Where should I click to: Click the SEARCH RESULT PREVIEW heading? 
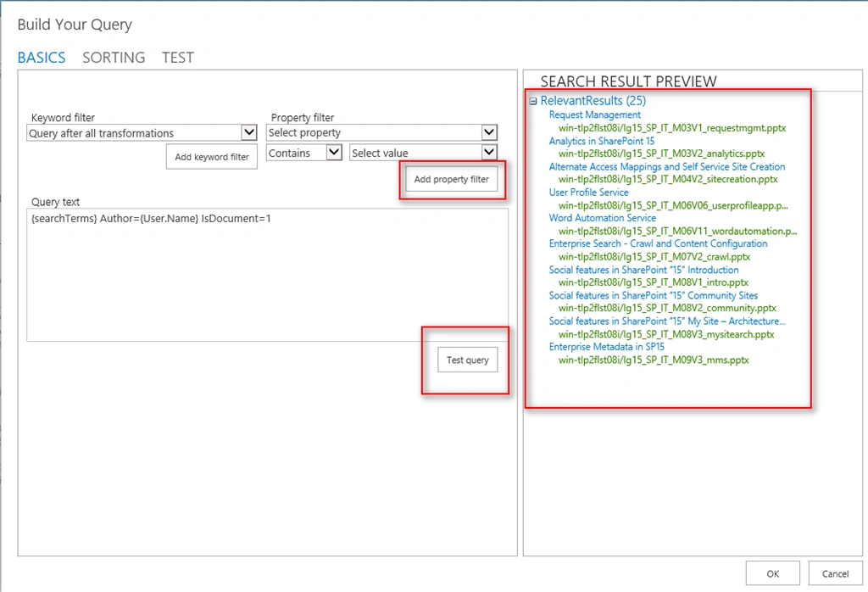628,81
